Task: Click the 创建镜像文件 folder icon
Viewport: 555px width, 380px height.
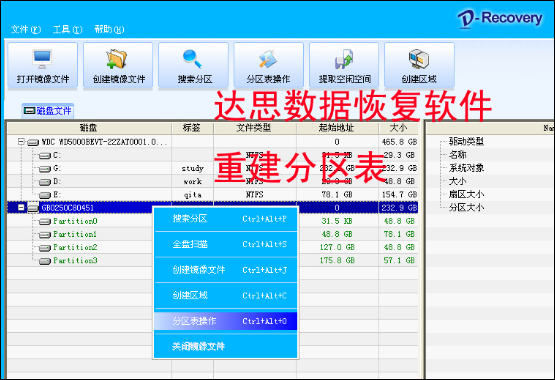Action: click(117, 59)
